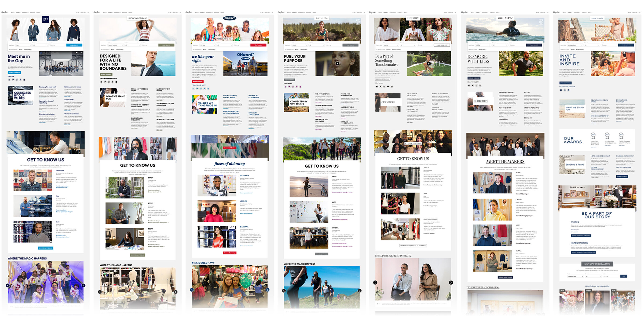This screenshot has width=644, height=322.
Task: Open Gap's YouTube icon under Follow Gap
Action: (20, 80)
